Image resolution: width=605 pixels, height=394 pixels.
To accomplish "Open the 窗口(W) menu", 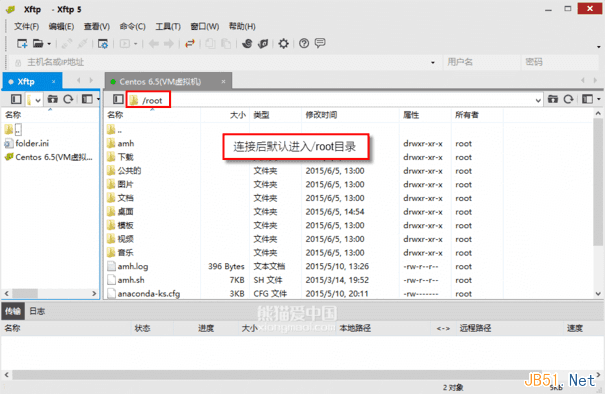I will click(x=205, y=26).
